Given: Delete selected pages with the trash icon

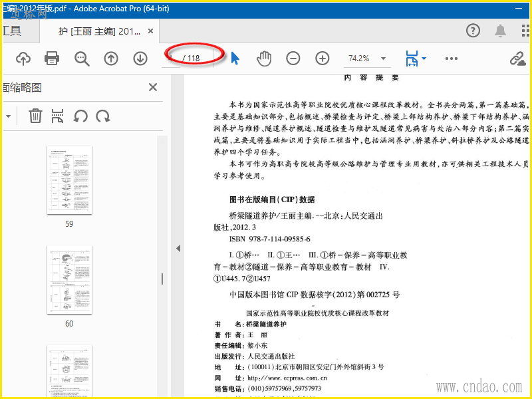Looking at the screenshot, I should pos(35,116).
